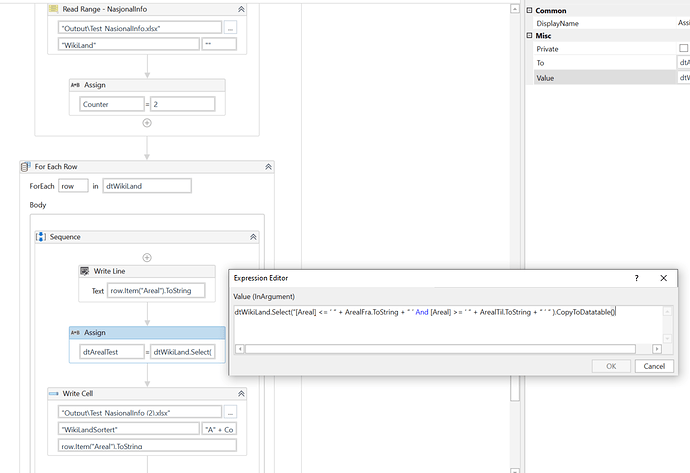This screenshot has width=690, height=473.
Task: Click the designer canvas vertical scrollbar thumb
Action: click(515, 388)
